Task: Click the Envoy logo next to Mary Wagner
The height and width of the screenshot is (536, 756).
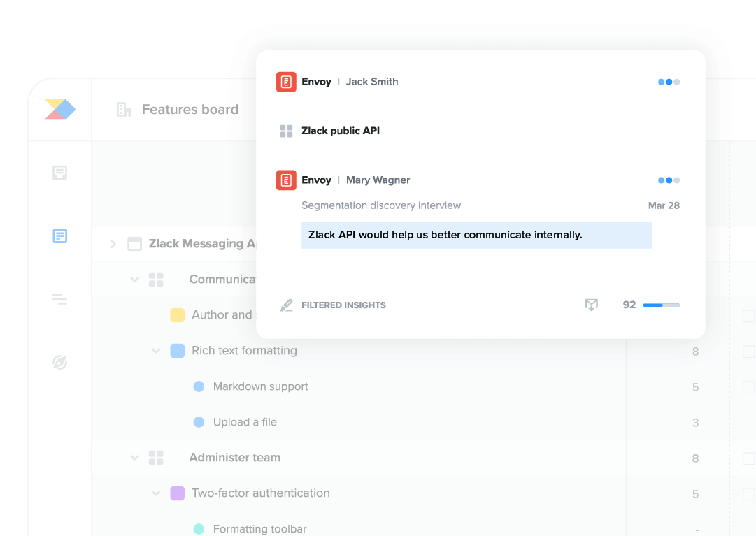Action: [x=286, y=180]
